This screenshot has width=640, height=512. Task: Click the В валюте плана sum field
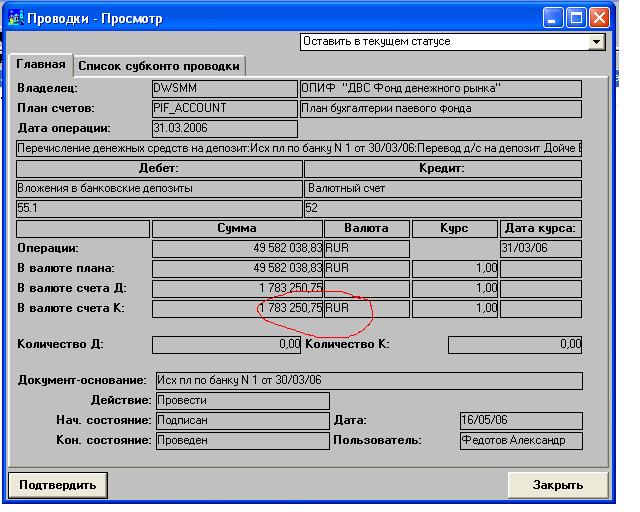[x=237, y=269]
